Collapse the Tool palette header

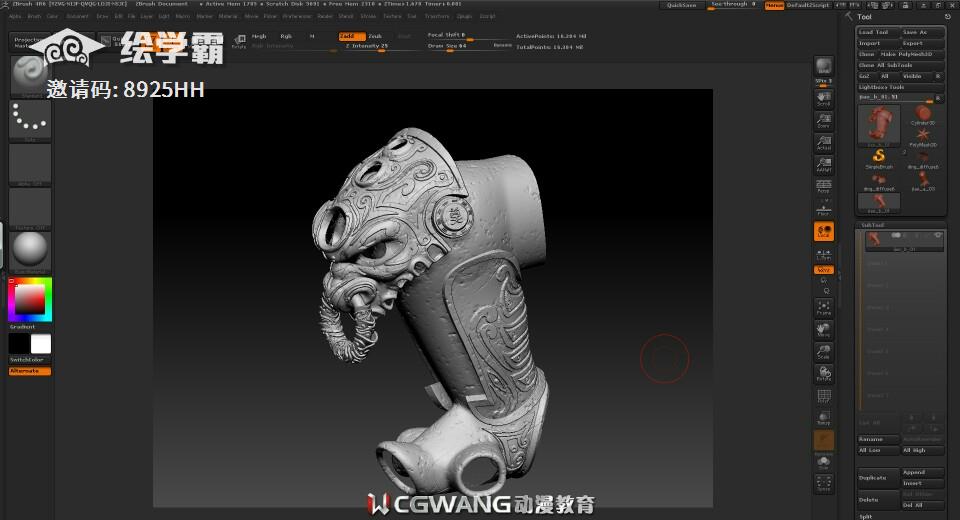point(864,17)
